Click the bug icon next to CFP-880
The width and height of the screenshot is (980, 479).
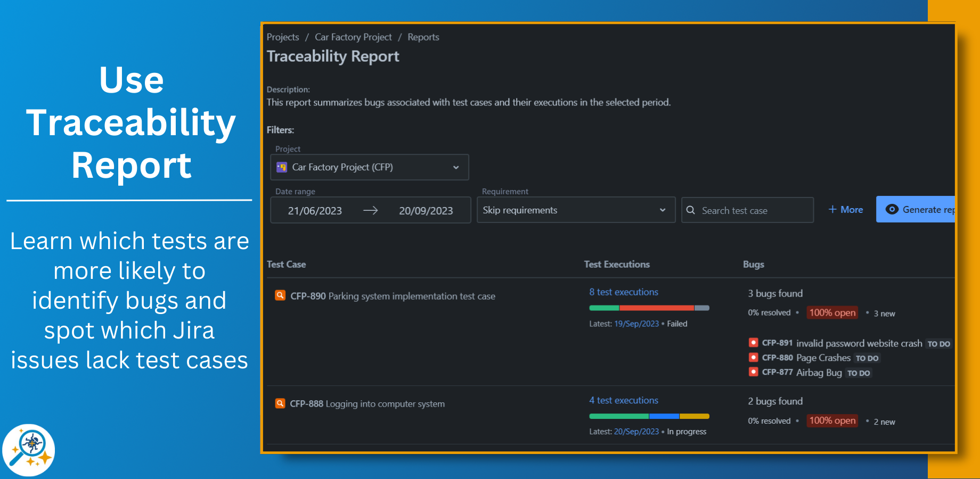pos(753,357)
